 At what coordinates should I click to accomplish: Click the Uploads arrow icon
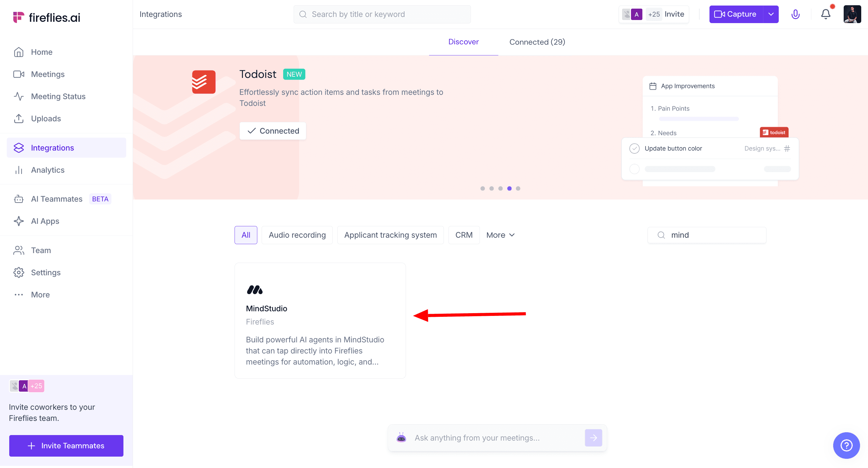pyautogui.click(x=18, y=119)
